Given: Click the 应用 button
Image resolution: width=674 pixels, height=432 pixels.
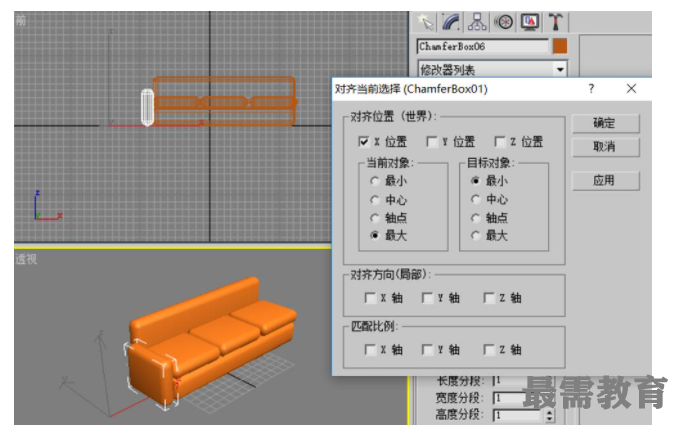Looking at the screenshot, I should (605, 181).
